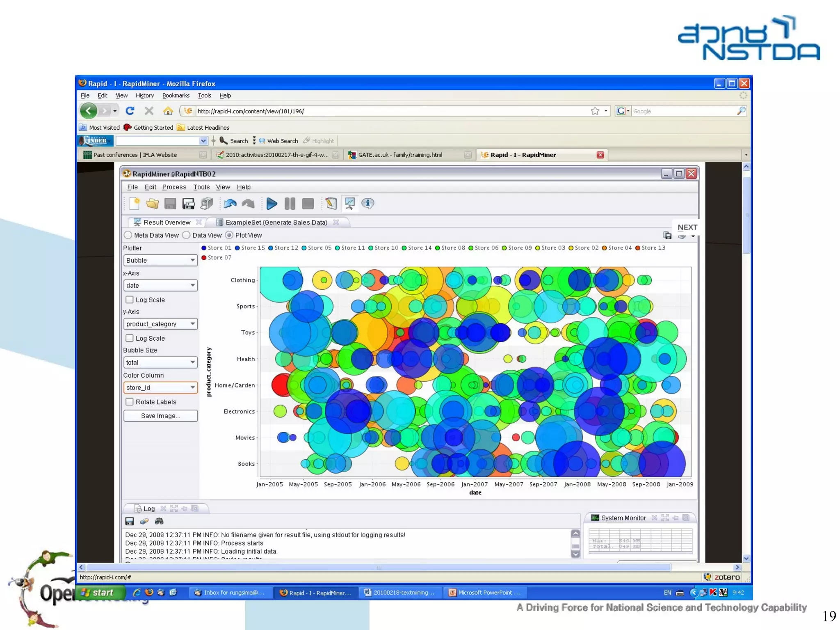Select the Meta Data View radio button
The image size is (840, 630).
128,235
